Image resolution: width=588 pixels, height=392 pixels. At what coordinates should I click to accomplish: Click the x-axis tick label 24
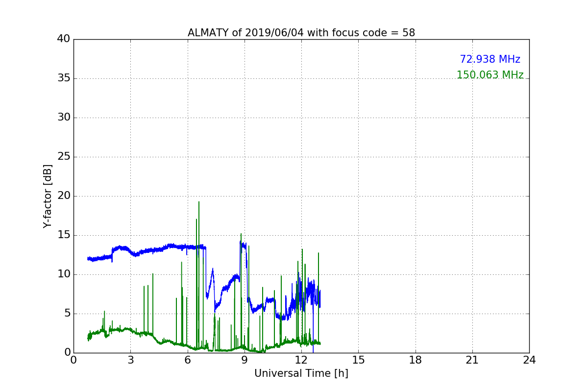pos(529,360)
